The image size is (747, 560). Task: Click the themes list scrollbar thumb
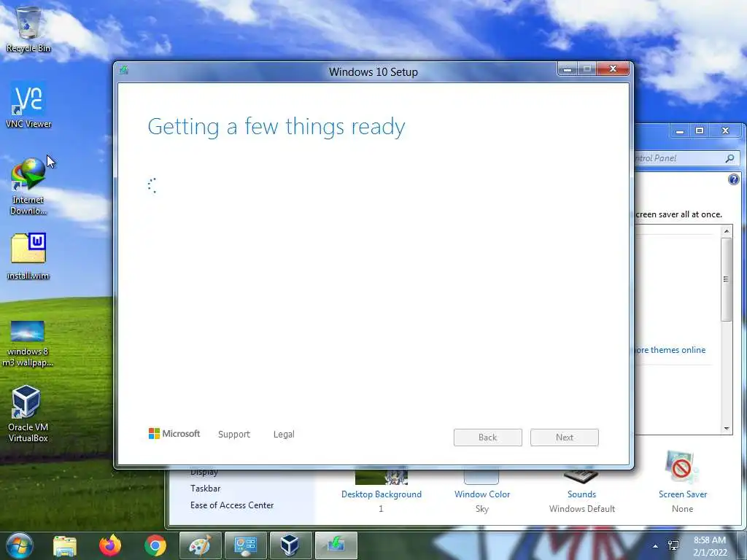(x=726, y=279)
